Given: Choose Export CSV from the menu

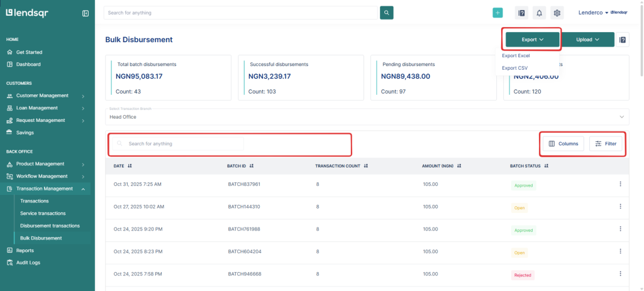Looking at the screenshot, I should click(514, 68).
